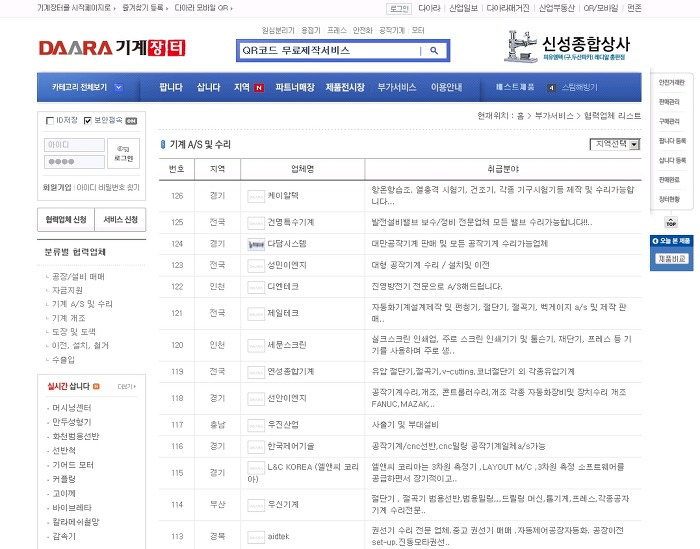This screenshot has height=549, width=700.
Task: Open the 이용안내 menu
Action: click(x=446, y=87)
